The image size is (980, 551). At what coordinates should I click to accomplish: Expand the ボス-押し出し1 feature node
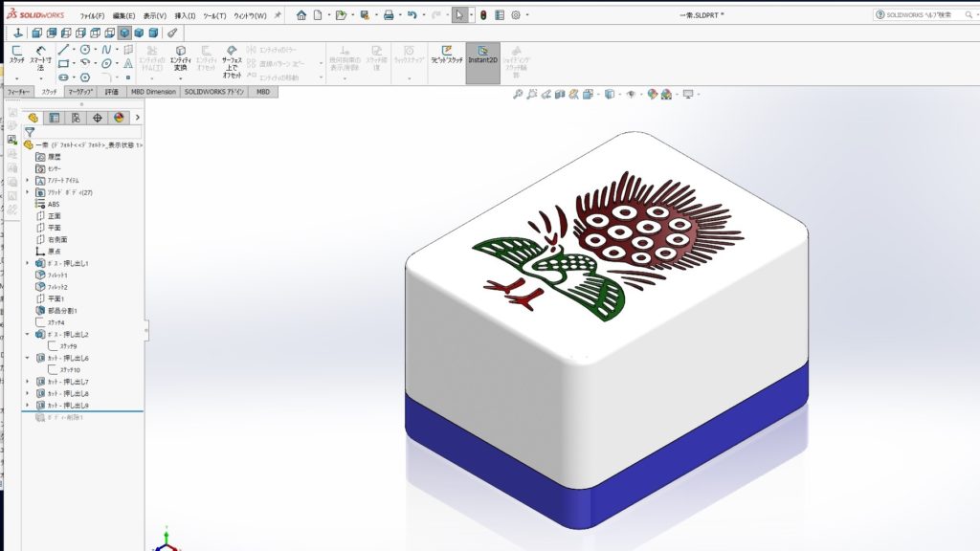(27, 263)
